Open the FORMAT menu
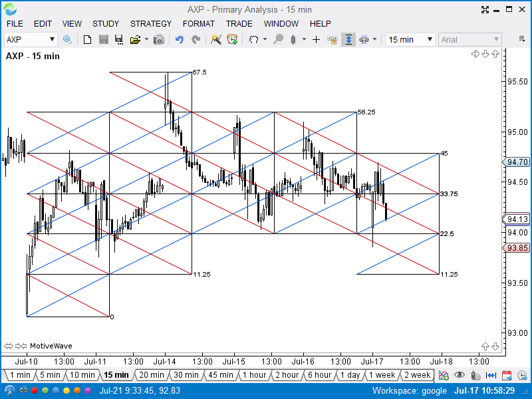The width and height of the screenshot is (532, 399). [x=198, y=24]
